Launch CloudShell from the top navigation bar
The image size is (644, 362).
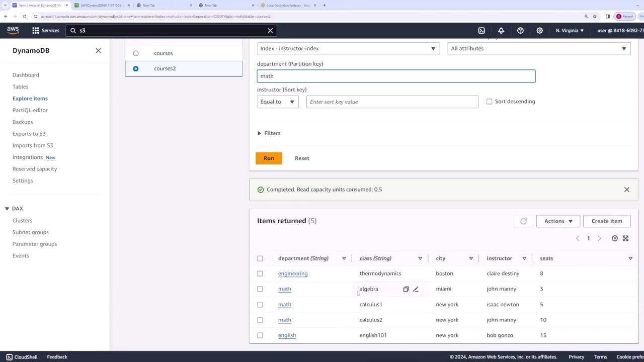point(481,30)
